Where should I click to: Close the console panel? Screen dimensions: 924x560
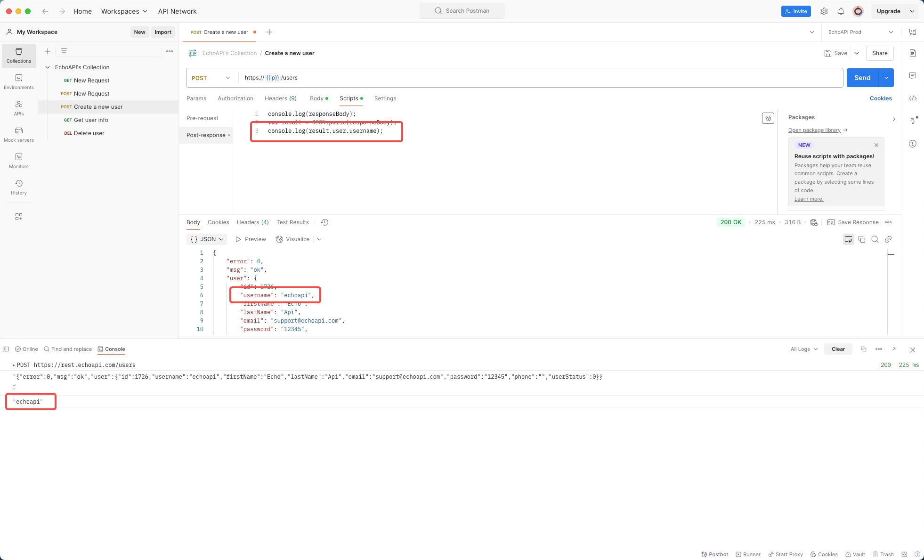coord(913,349)
